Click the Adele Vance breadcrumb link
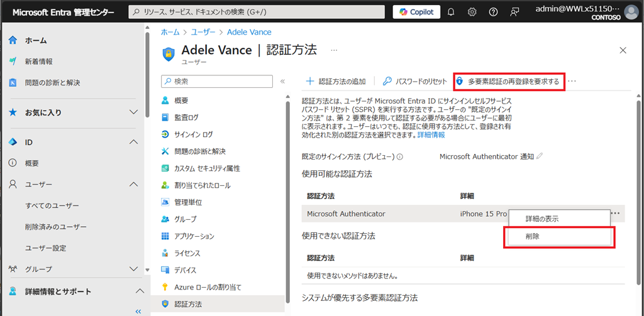Viewport: 644px width, 316px height. pos(249,32)
